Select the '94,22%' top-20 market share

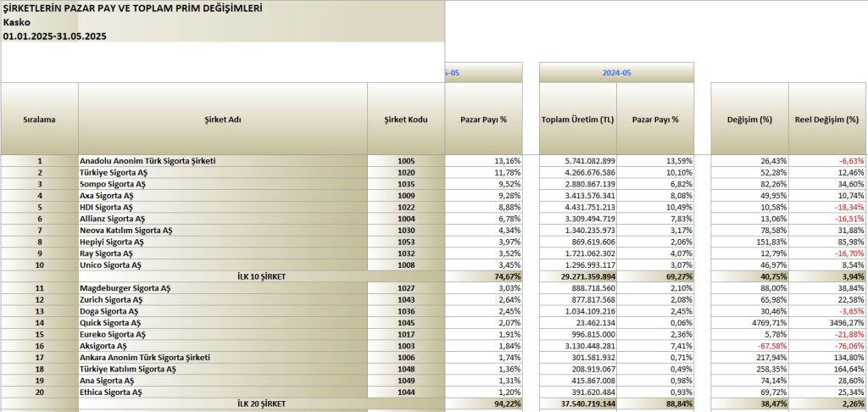[483, 404]
